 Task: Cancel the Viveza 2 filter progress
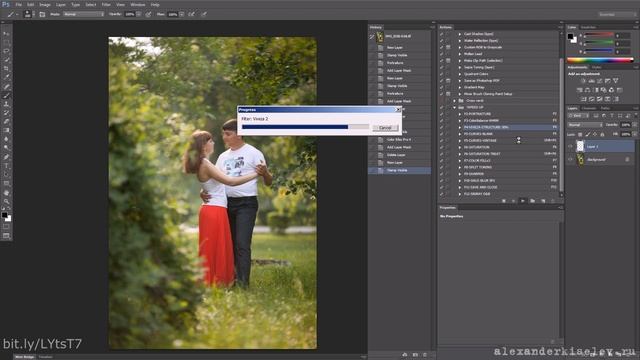[385, 128]
